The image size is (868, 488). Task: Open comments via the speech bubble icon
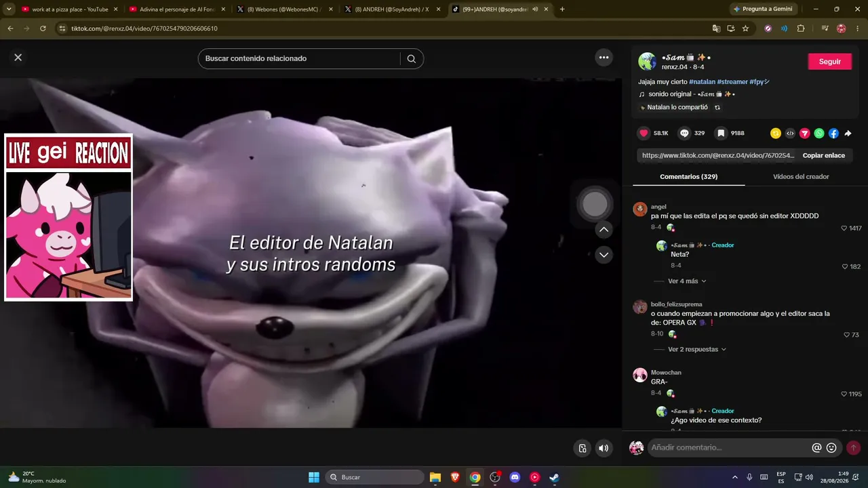click(x=685, y=134)
